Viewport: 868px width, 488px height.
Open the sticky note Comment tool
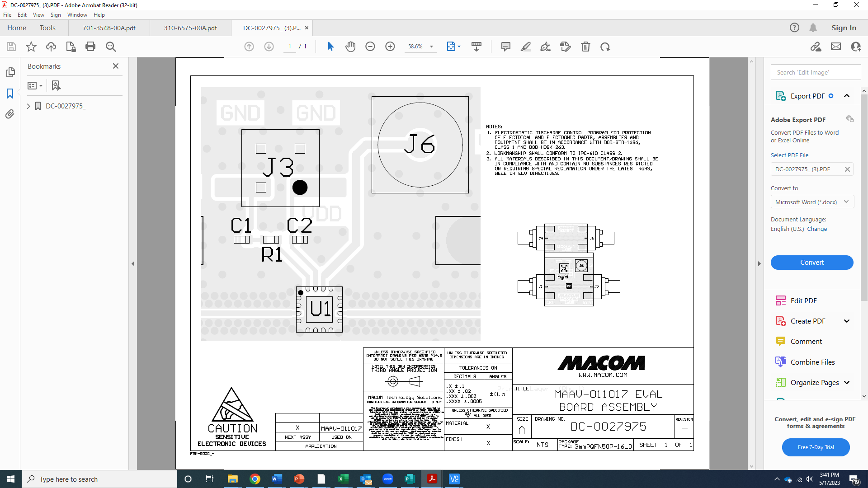pos(505,47)
